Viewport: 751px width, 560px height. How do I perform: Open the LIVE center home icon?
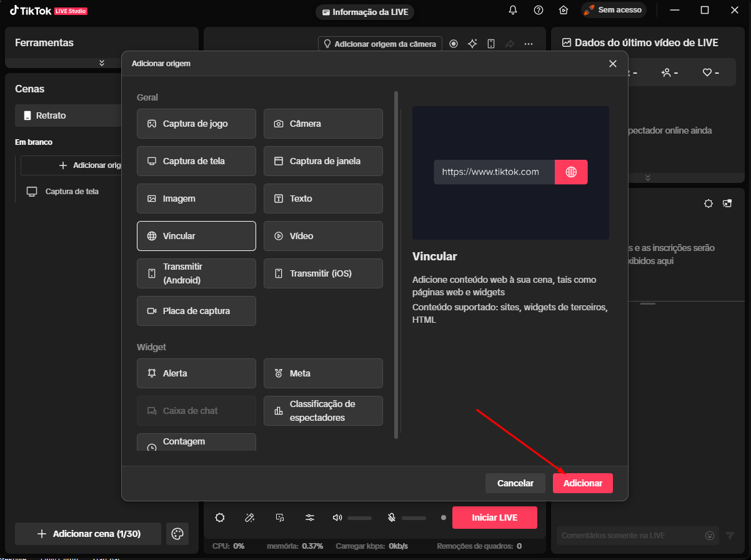click(564, 10)
